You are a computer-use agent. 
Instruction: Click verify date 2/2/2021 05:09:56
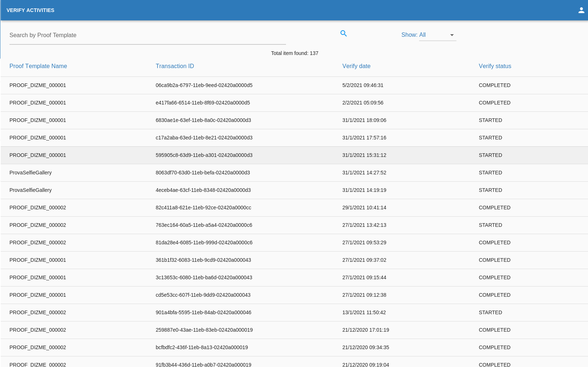click(x=363, y=103)
